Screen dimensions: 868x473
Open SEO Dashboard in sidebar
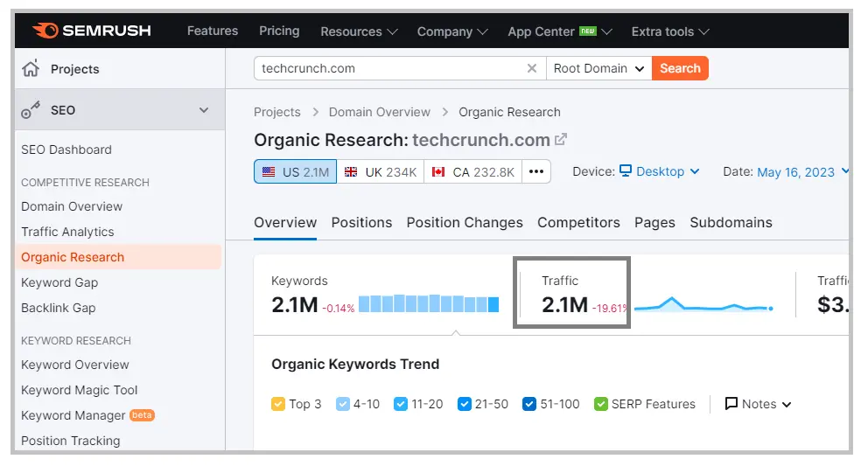(x=66, y=150)
